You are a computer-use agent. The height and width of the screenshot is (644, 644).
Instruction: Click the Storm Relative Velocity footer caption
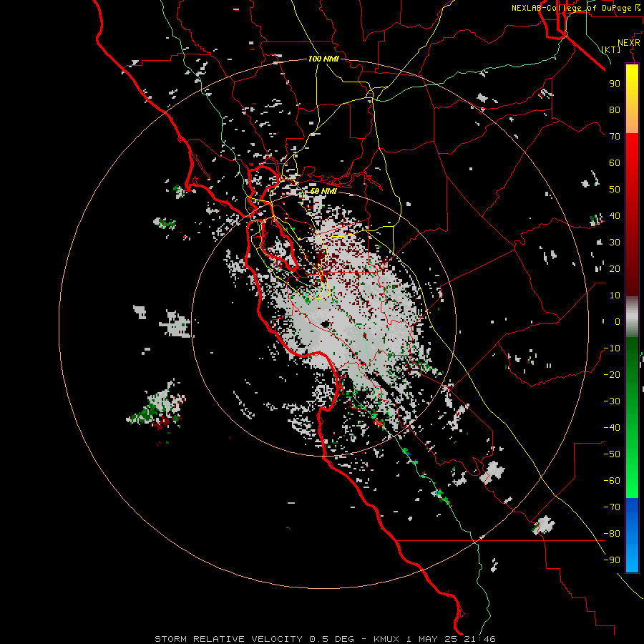[x=325, y=639]
